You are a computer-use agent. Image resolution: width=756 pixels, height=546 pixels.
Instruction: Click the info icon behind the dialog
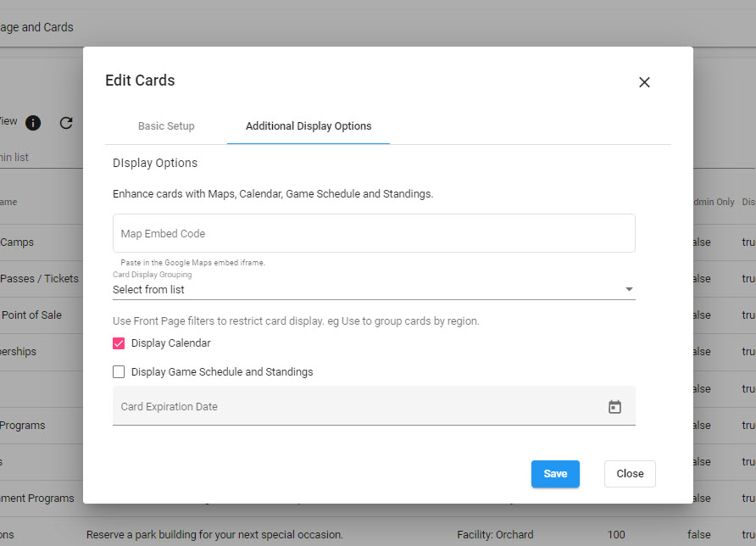[33, 123]
